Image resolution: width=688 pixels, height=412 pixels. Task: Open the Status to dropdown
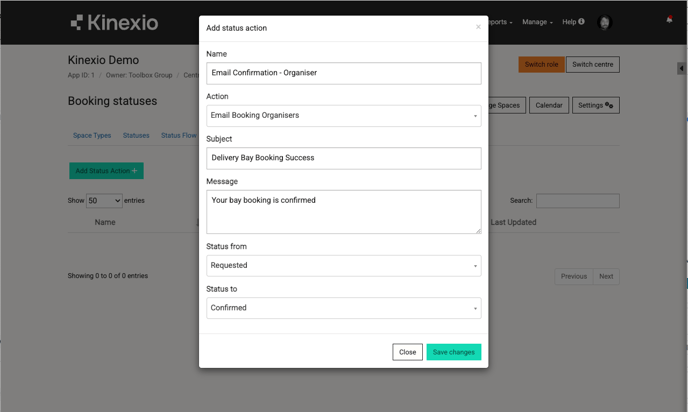coord(343,308)
